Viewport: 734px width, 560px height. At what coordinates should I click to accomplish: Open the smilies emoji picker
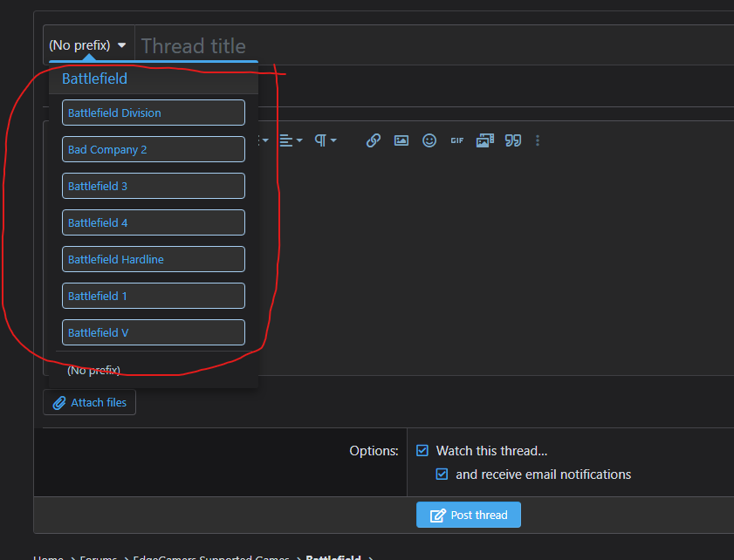click(x=429, y=140)
